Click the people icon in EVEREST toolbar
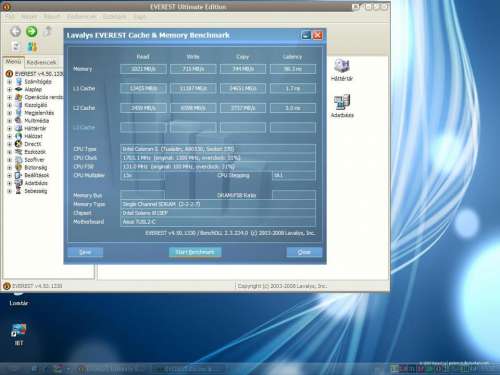This screenshot has height=375, width=500. [x=32, y=47]
